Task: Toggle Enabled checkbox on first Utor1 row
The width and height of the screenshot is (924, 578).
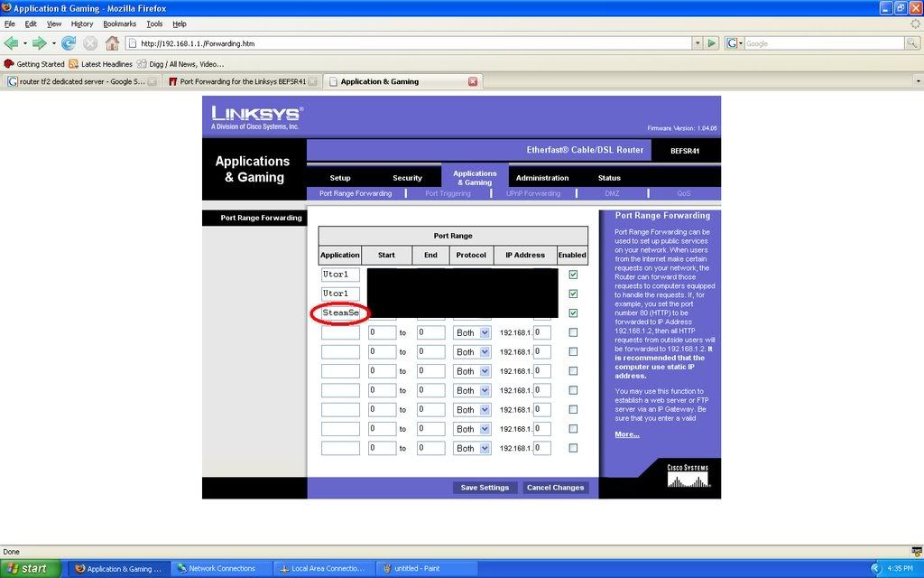Action: pyautogui.click(x=573, y=275)
